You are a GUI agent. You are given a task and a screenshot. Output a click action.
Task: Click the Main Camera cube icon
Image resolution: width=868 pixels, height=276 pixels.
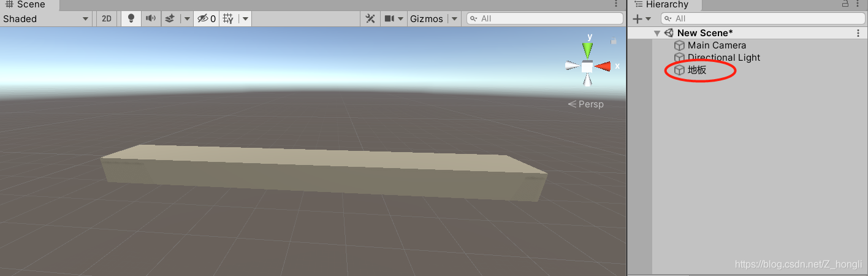click(x=679, y=45)
